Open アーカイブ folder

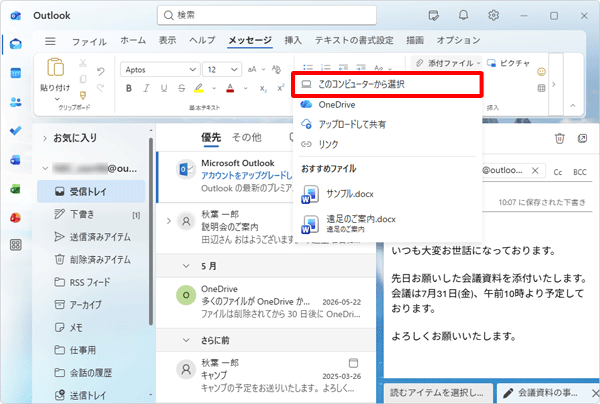point(91,305)
